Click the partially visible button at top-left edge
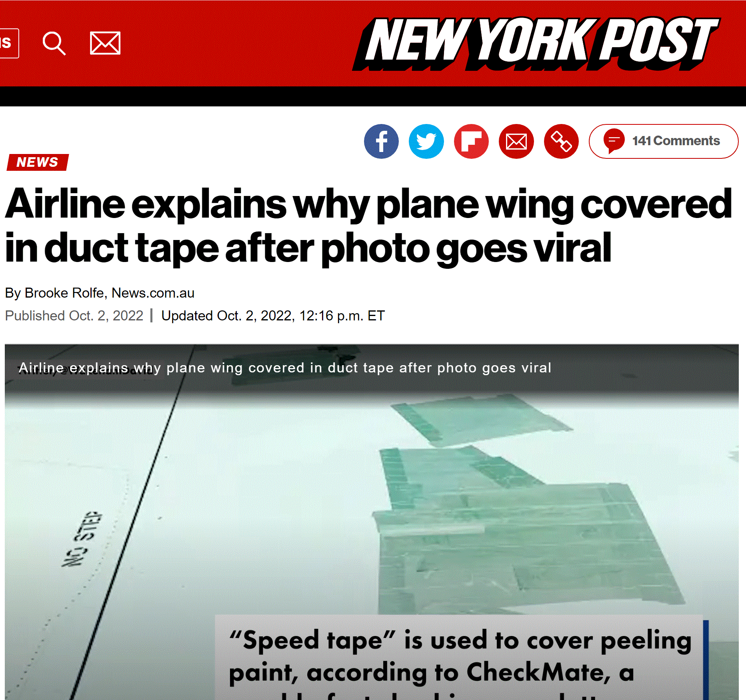The height and width of the screenshot is (700, 746). point(9,43)
